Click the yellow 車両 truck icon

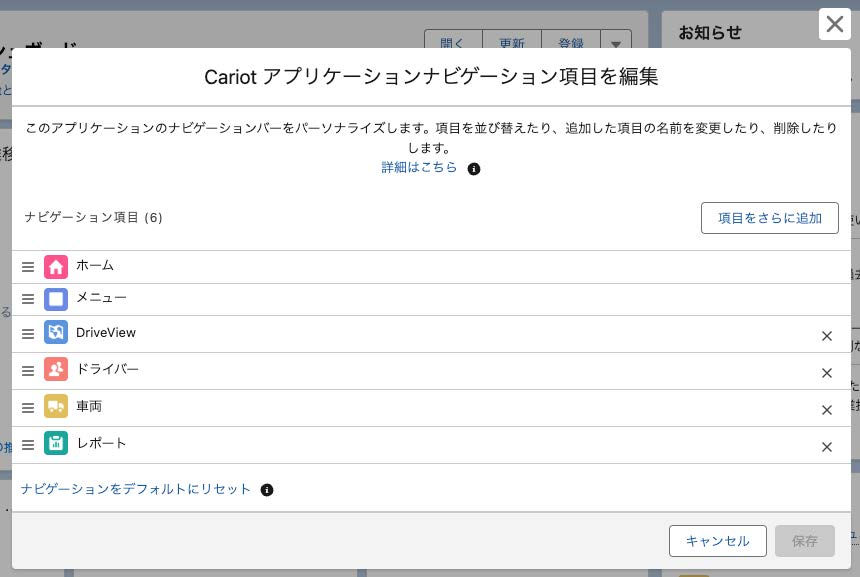[x=56, y=406]
